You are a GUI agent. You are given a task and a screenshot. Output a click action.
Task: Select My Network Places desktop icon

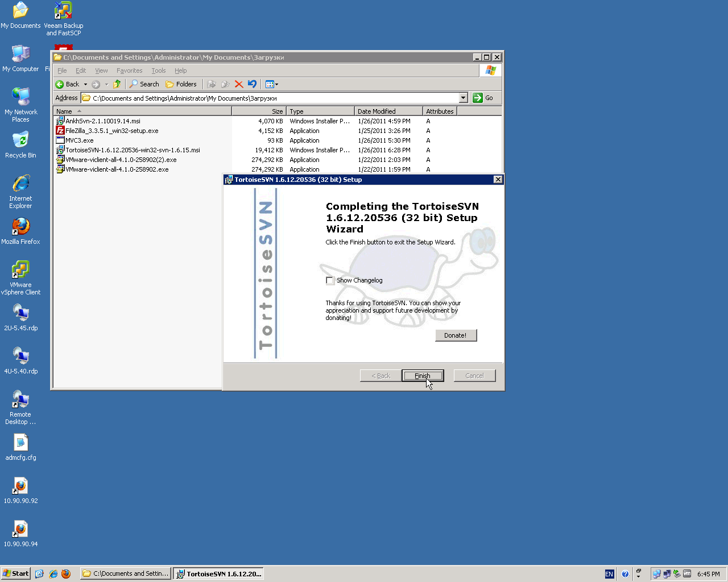coord(20,106)
